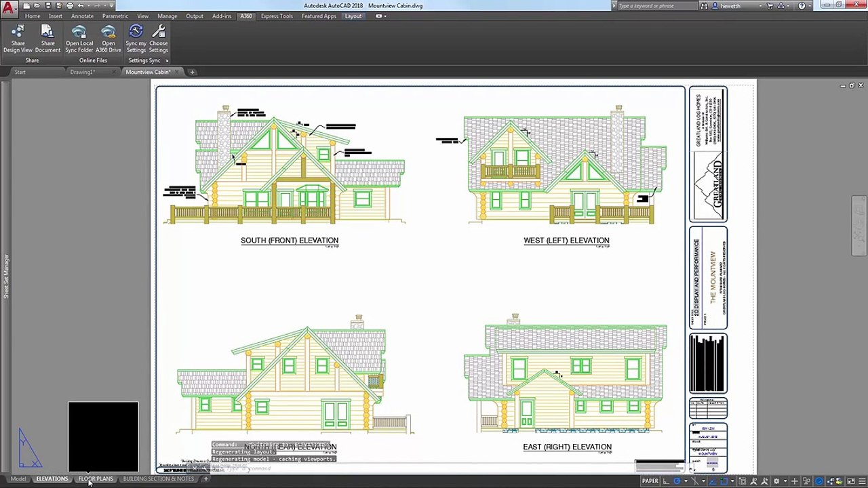The height and width of the screenshot is (488, 868).
Task: Expand Isometric Drafting dropdown arrow
Action: (x=704, y=481)
